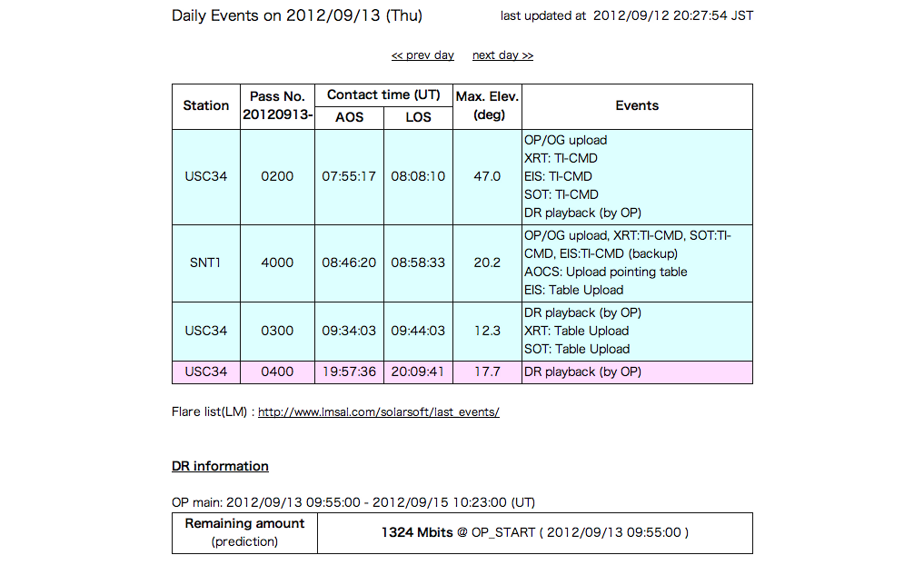Click the Station column header
Image resolution: width=924 pixels, height=575 pixels.
click(x=206, y=106)
